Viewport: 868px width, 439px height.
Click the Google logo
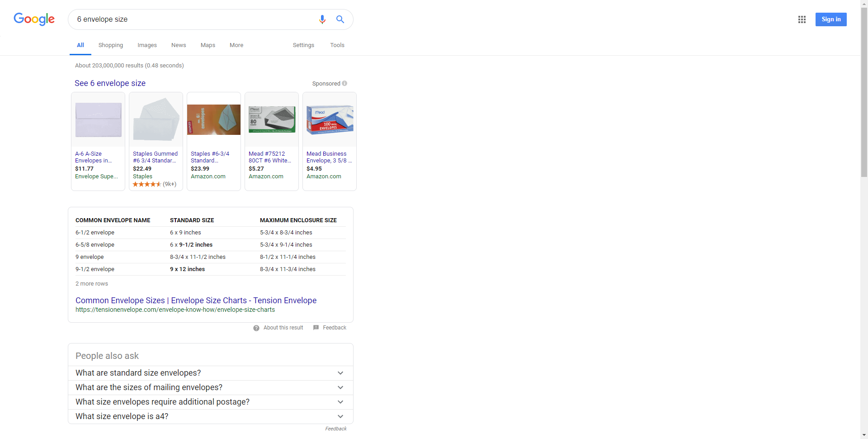pyautogui.click(x=34, y=19)
